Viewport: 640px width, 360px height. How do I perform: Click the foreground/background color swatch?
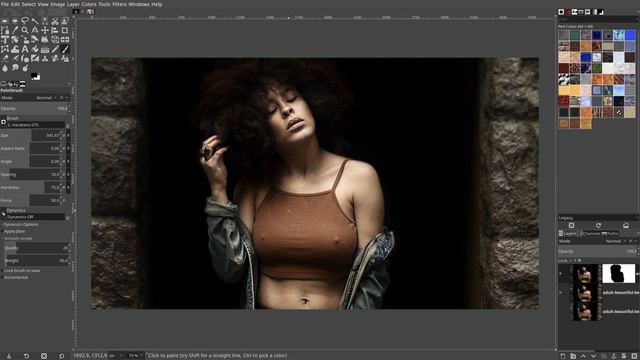click(x=36, y=76)
